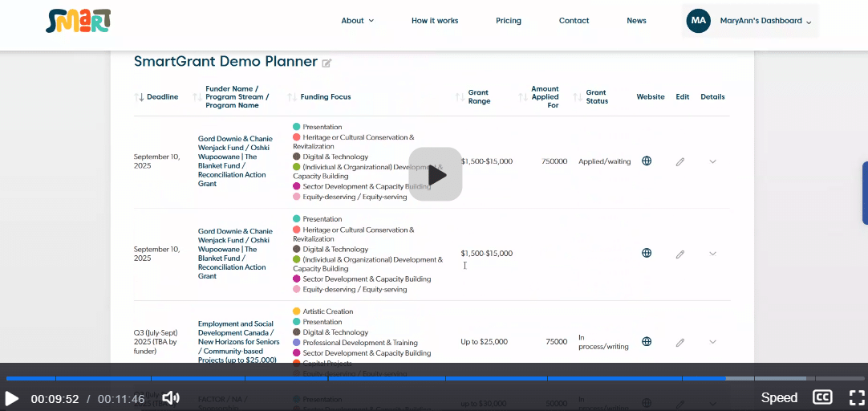Click In process/writing status for New Horizons

pos(603,342)
